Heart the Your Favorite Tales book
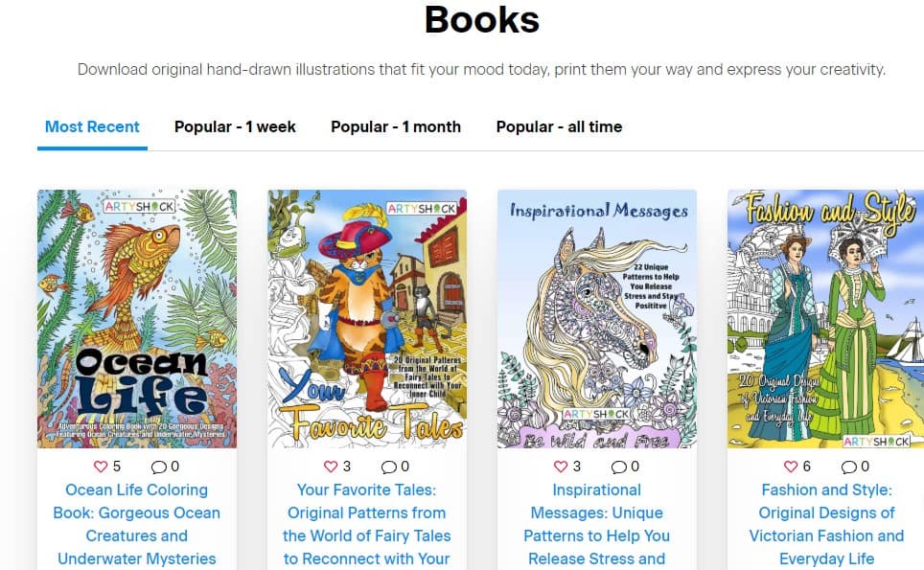 coord(331,467)
